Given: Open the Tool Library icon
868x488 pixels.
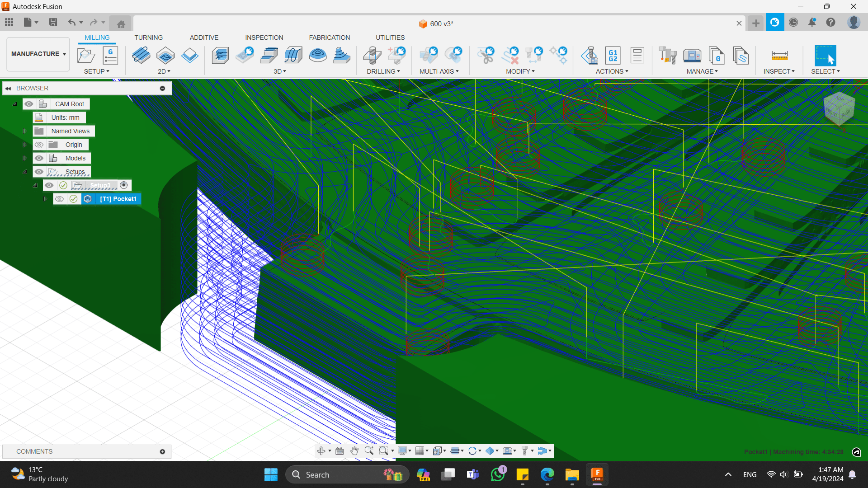Looking at the screenshot, I should pos(668,56).
